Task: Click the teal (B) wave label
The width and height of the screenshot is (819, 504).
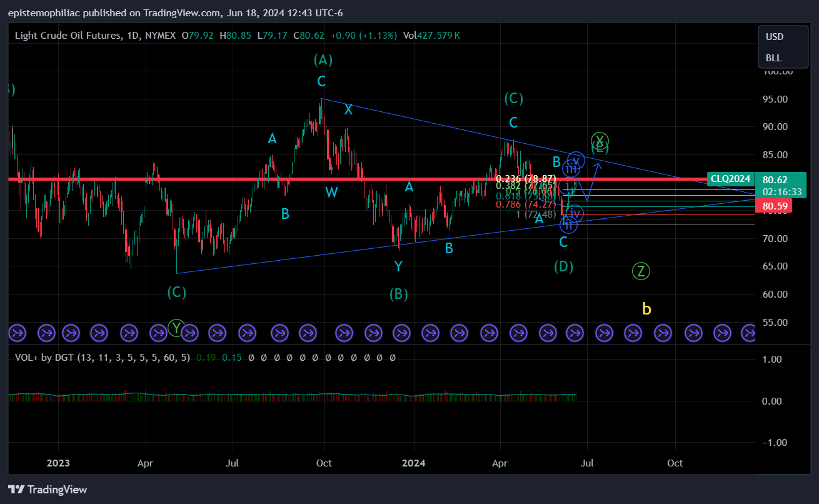Action: pyautogui.click(x=398, y=294)
